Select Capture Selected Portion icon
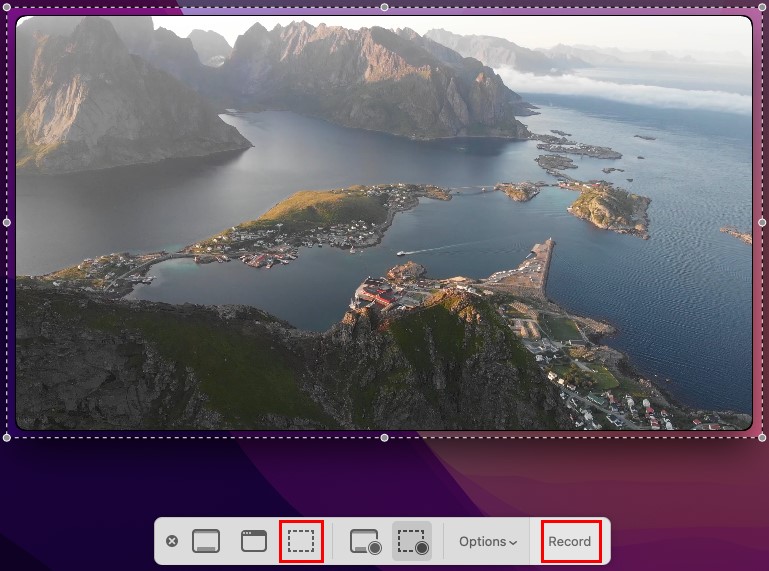This screenshot has width=769, height=571. pyautogui.click(x=301, y=541)
